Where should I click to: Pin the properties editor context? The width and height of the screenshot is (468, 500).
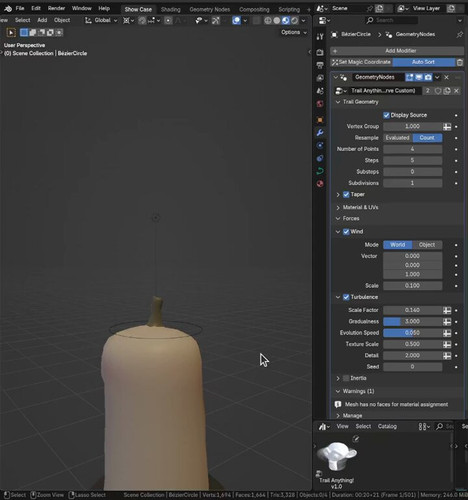coord(460,34)
